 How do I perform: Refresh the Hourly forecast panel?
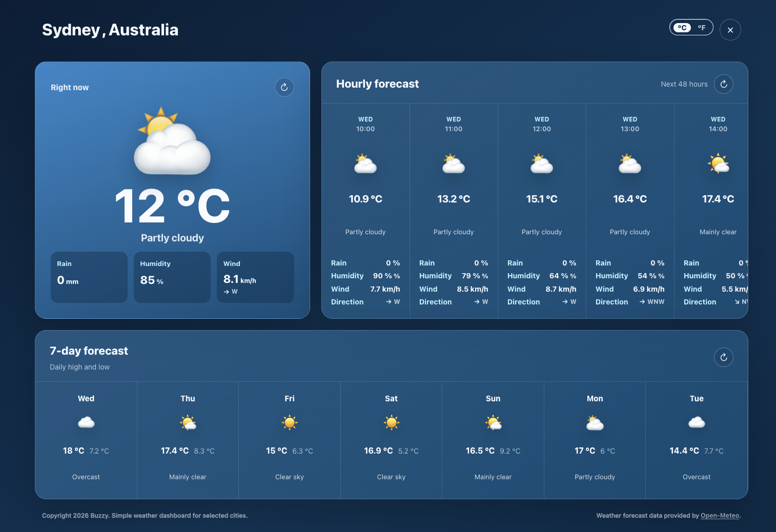(724, 84)
